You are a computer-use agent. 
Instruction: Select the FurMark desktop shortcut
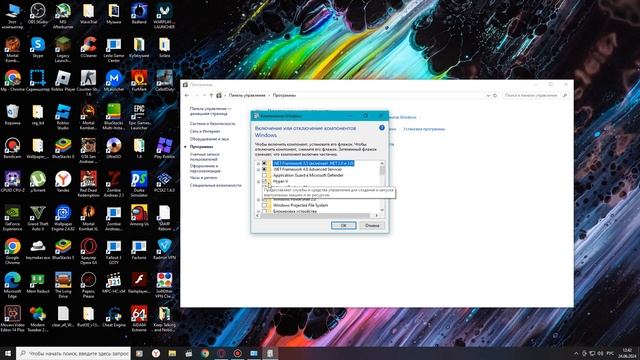(x=139, y=81)
